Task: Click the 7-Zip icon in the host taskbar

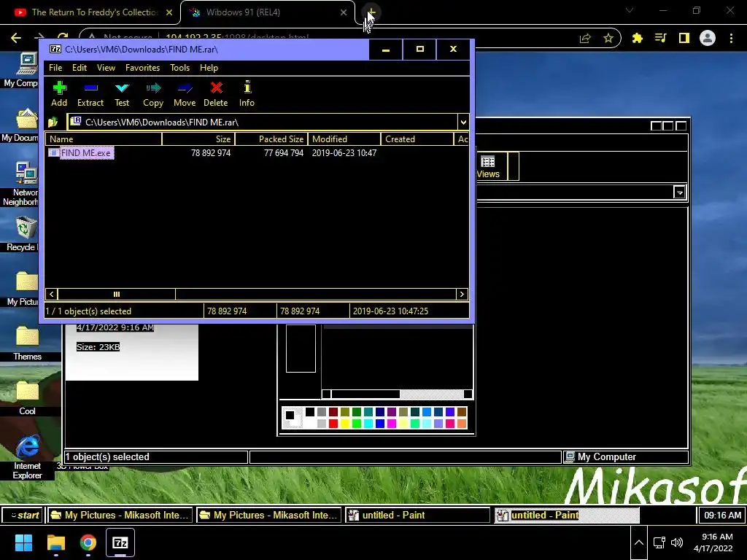Action: [120, 542]
